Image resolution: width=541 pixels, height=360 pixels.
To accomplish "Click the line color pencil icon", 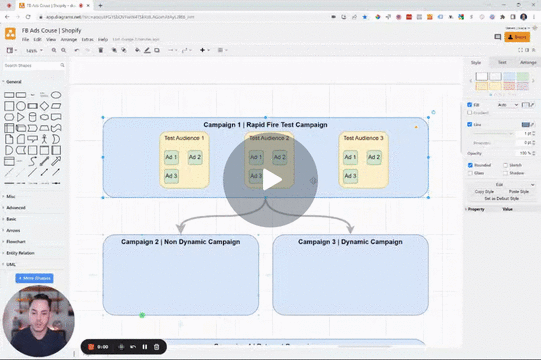I will (x=147, y=50).
